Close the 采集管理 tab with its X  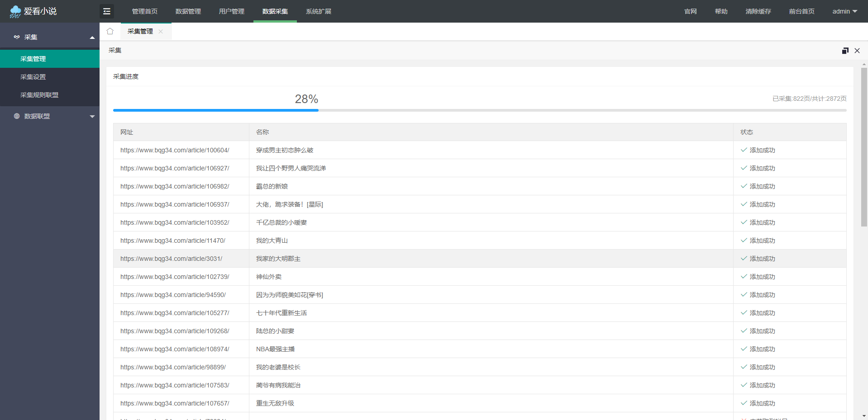tap(161, 31)
